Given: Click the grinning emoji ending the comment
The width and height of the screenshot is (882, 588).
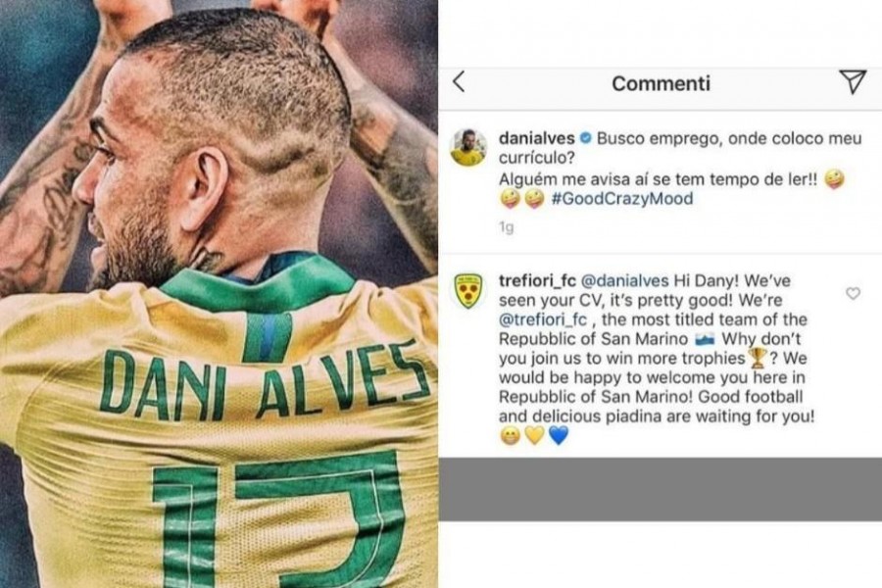Looking at the screenshot, I should [511, 435].
